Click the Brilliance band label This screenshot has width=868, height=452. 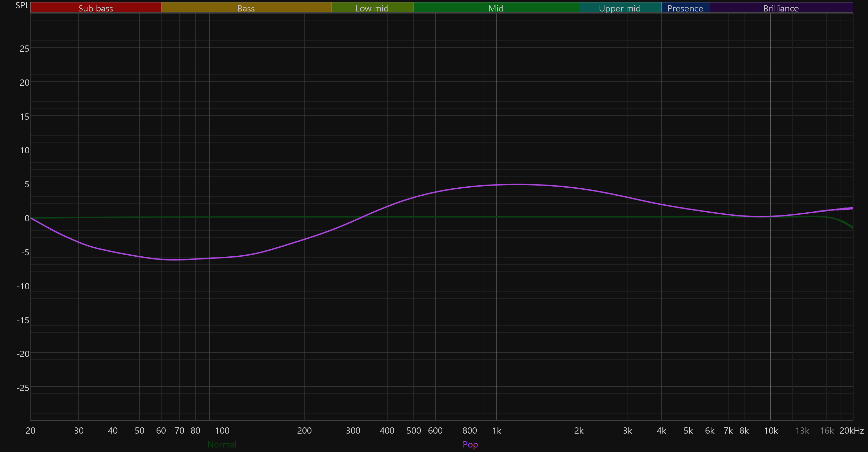781,8
